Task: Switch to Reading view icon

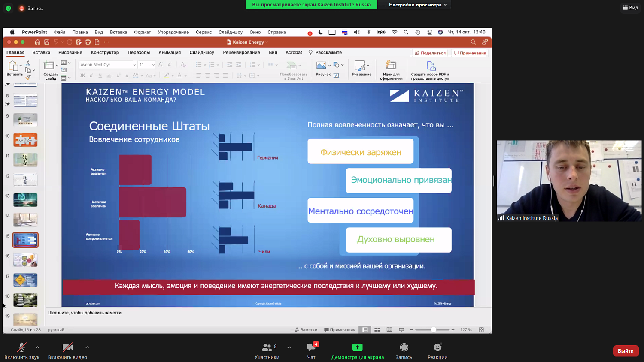Action: coord(389,330)
